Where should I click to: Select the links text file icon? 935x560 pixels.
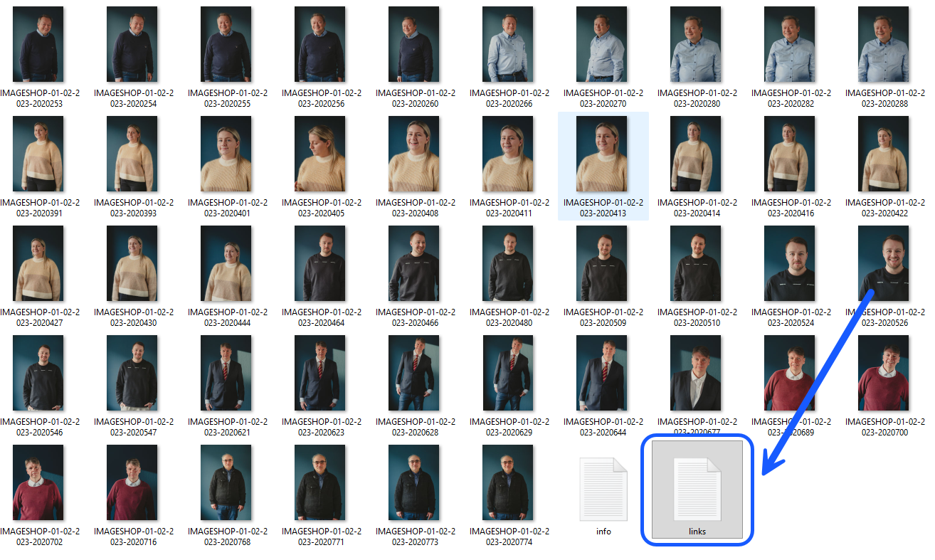click(x=697, y=490)
